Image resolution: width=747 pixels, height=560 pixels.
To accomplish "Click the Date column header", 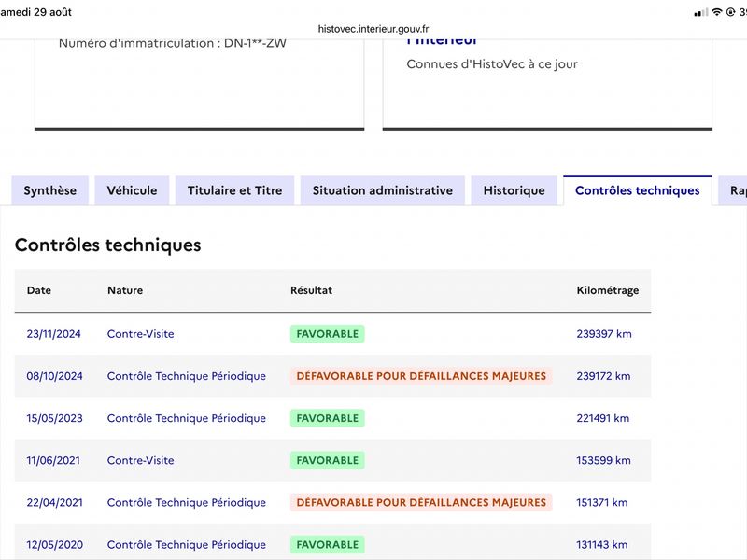I will 39,290.
